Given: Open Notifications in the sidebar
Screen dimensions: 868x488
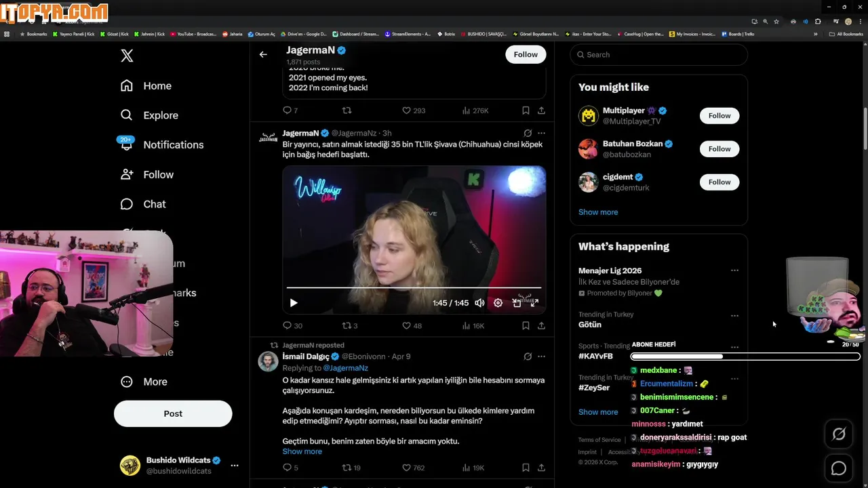Looking at the screenshot, I should tap(161, 144).
